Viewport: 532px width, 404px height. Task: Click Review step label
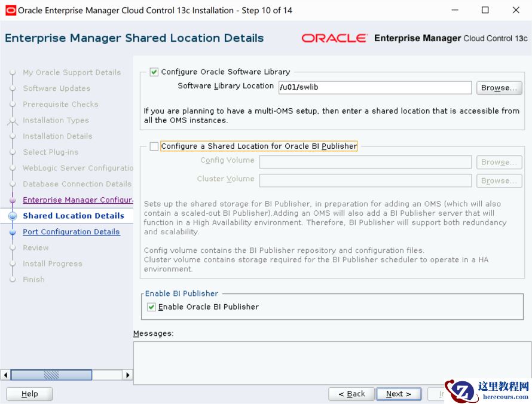tap(36, 247)
